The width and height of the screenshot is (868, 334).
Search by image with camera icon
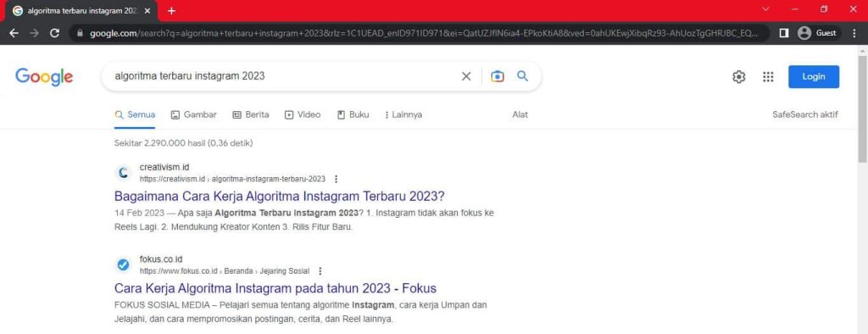tap(497, 76)
